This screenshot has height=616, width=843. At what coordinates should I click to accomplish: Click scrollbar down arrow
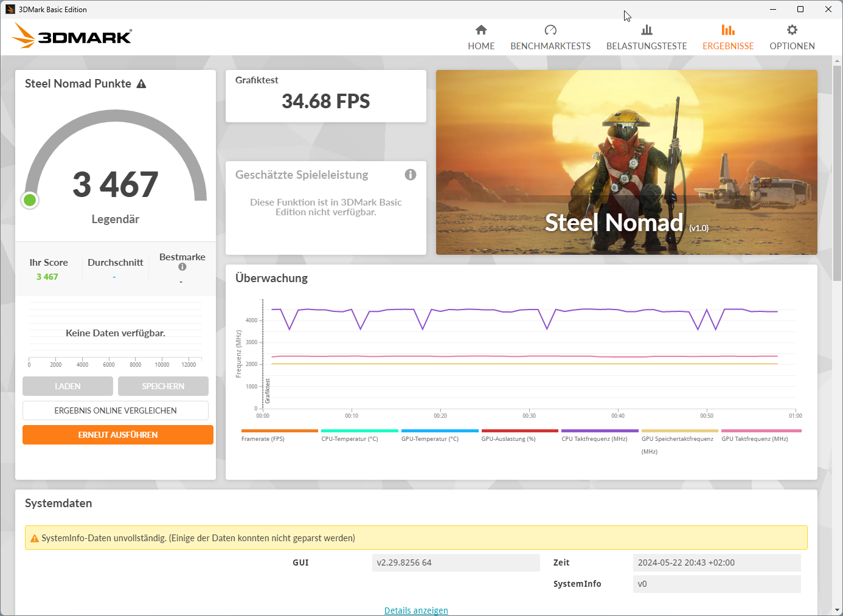pyautogui.click(x=838, y=610)
